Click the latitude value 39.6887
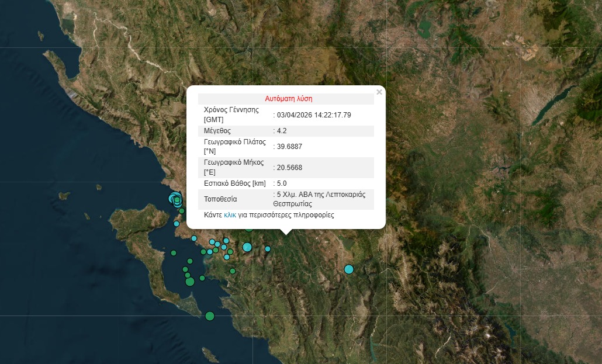 [289, 147]
